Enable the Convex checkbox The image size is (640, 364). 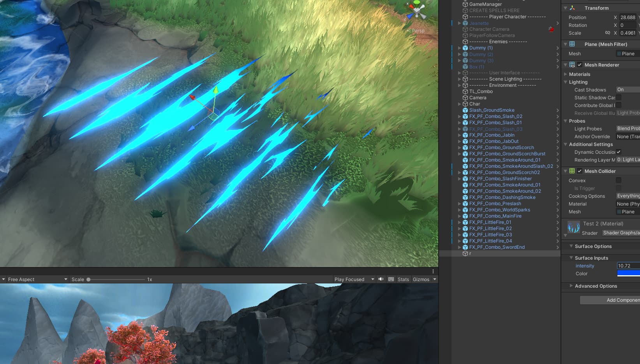coord(618,181)
